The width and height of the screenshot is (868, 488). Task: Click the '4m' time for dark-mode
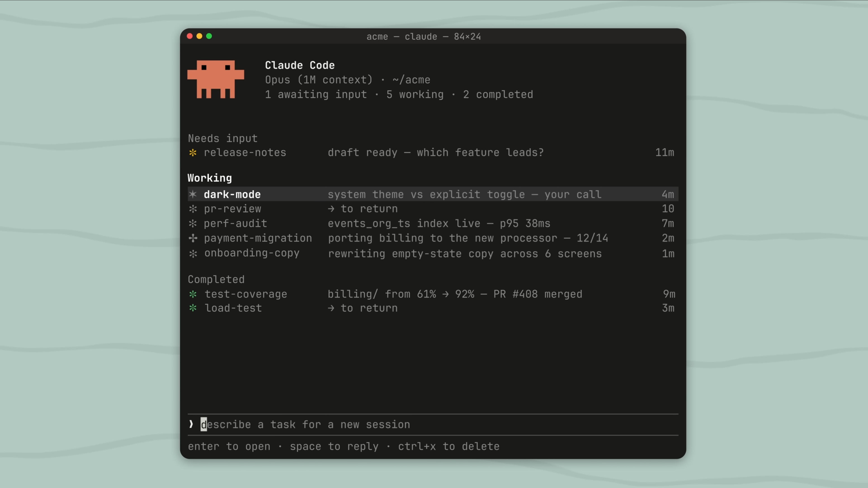[668, 194]
